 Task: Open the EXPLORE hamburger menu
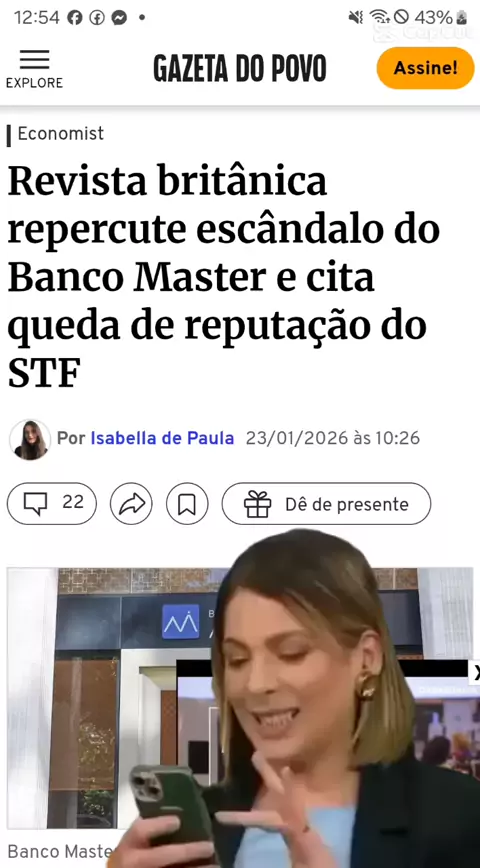[x=34, y=69]
